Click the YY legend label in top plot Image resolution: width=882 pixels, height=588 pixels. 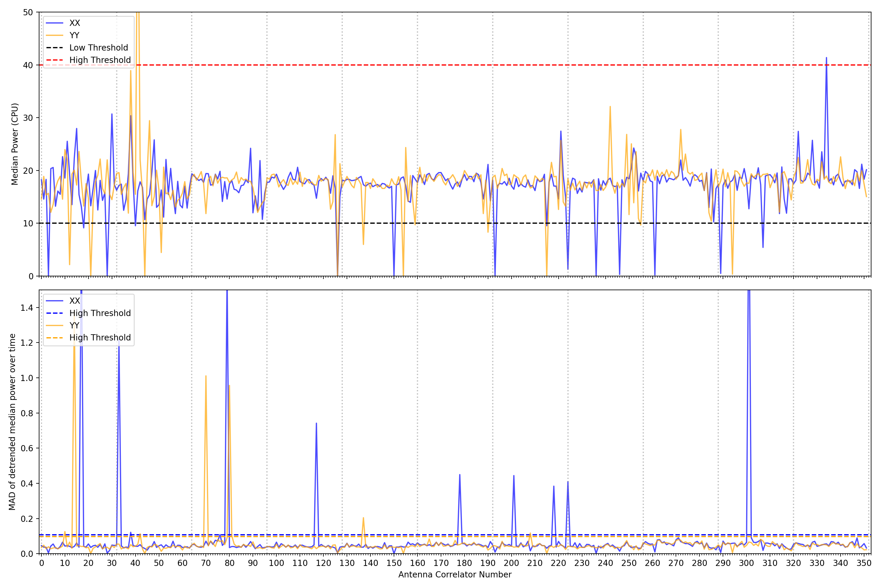[74, 35]
